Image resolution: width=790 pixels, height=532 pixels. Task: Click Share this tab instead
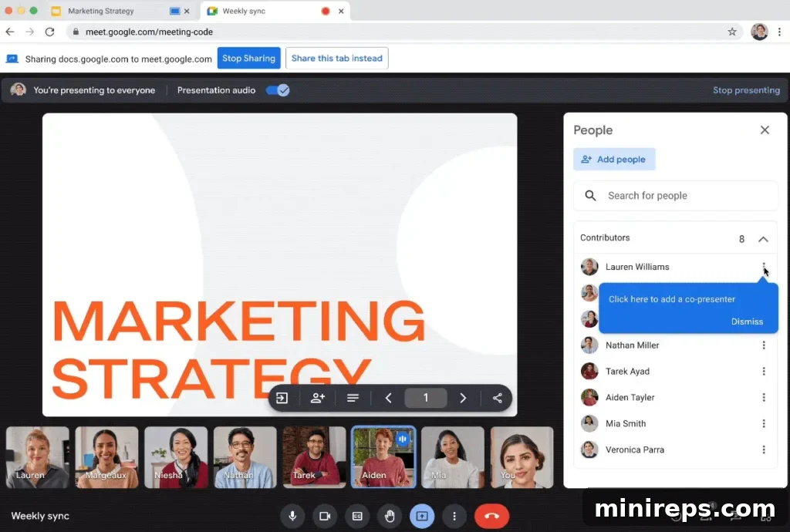coord(337,59)
